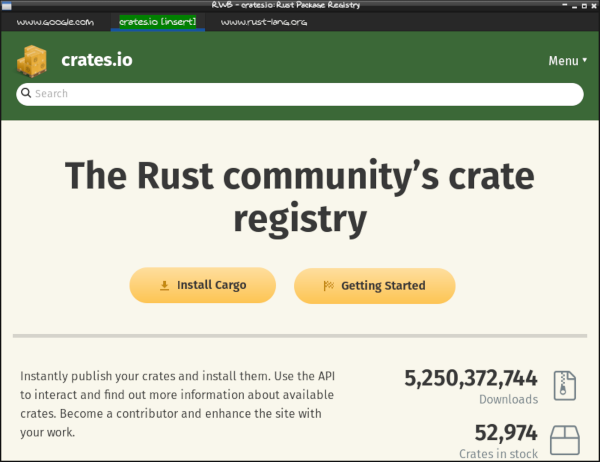600x462 pixels.
Task: Click the Rust community's crate registry heading
Action: [300, 198]
